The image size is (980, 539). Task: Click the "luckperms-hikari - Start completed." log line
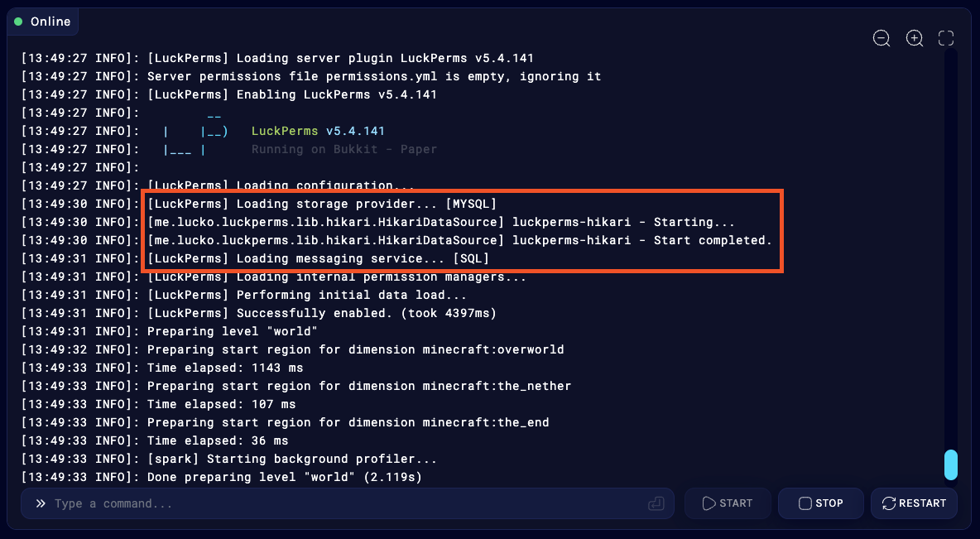(459, 240)
